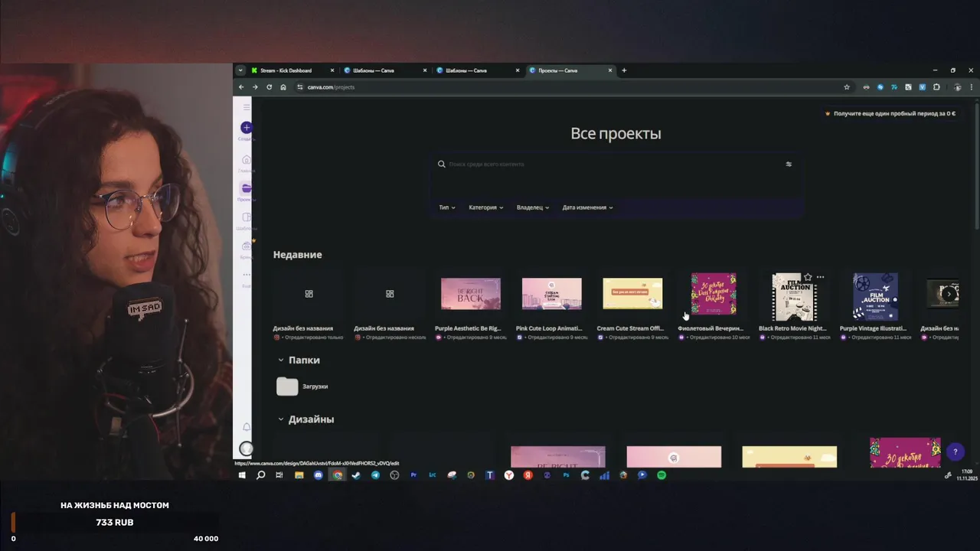Open the Тип filter dropdown
This screenshot has width=980, height=551.
(x=447, y=207)
